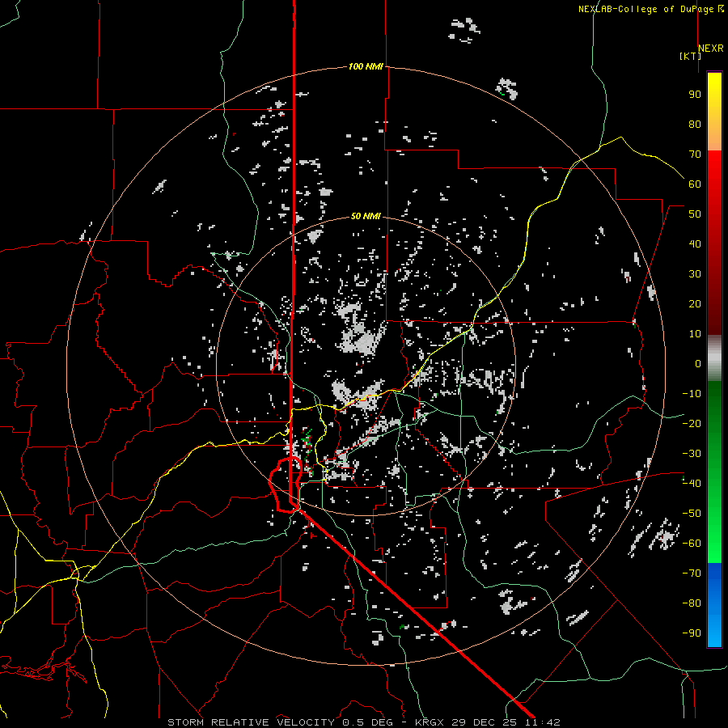Click the positive 30 value on velocity scale
The width and height of the screenshot is (728, 728).
(695, 274)
